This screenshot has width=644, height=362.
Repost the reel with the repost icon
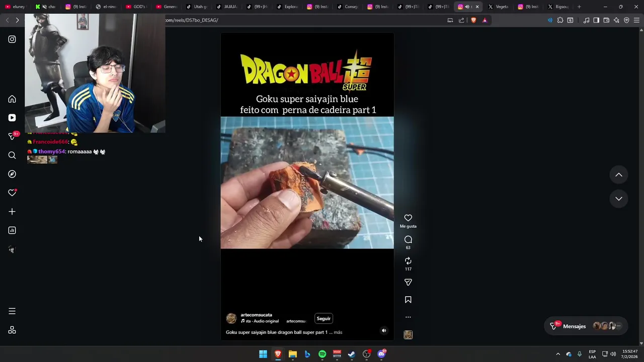pyautogui.click(x=408, y=260)
